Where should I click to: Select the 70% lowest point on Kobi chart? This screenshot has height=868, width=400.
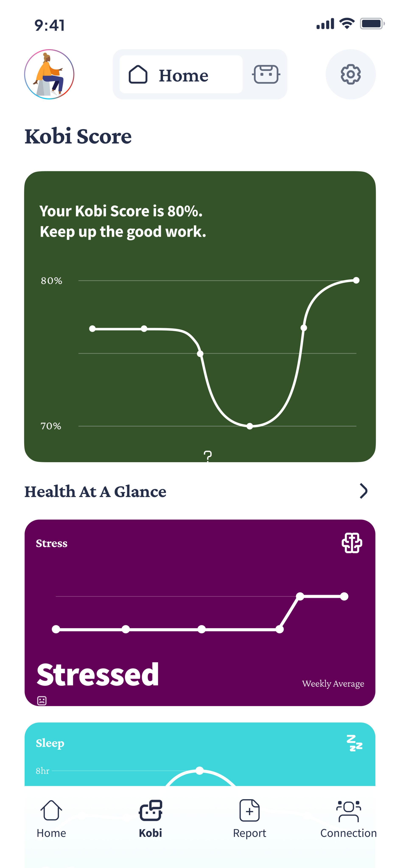click(x=250, y=426)
